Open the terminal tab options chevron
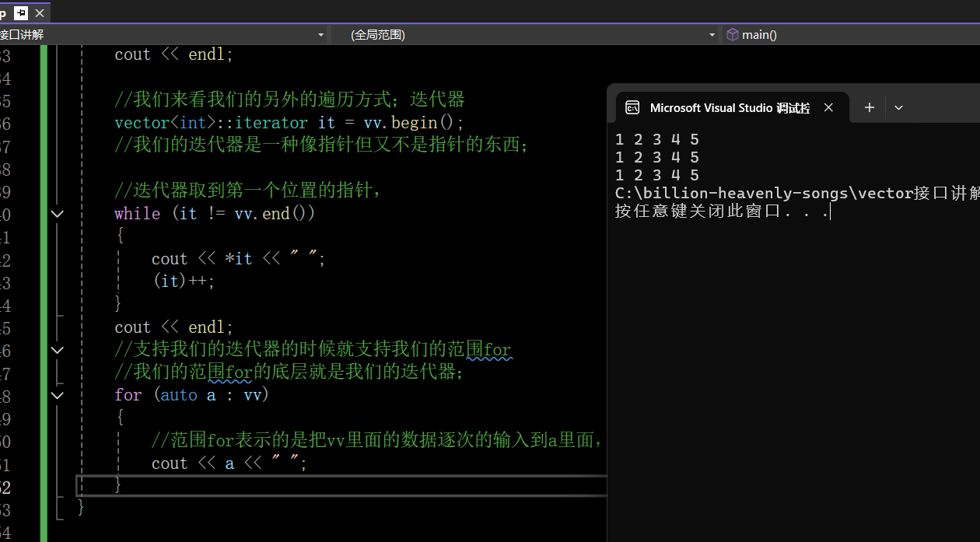The image size is (980, 542). coord(898,107)
